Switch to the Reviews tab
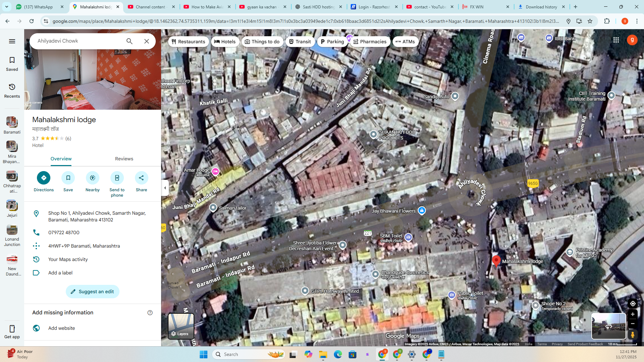The height and width of the screenshot is (362, 644). click(x=124, y=159)
